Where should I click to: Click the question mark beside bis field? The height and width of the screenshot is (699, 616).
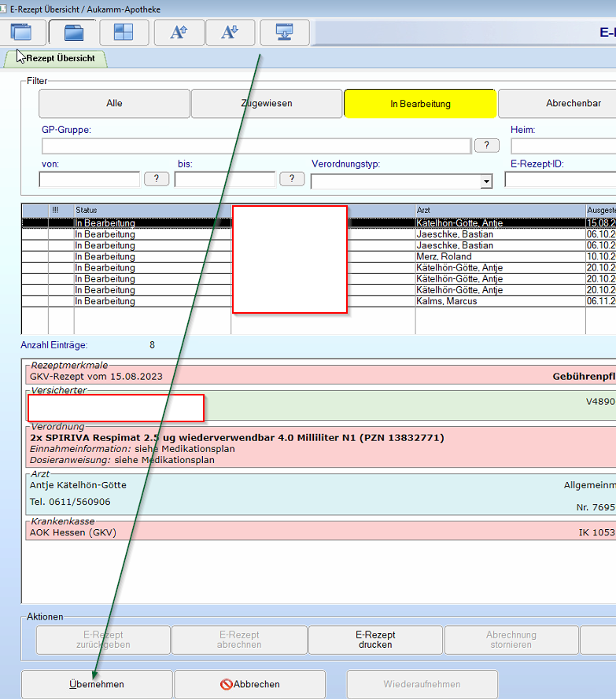click(x=292, y=178)
